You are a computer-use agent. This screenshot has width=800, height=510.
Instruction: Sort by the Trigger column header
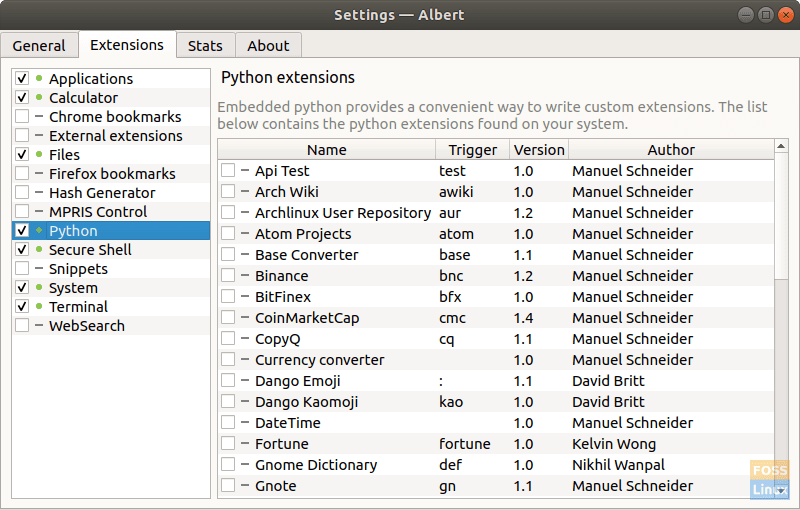(x=472, y=150)
